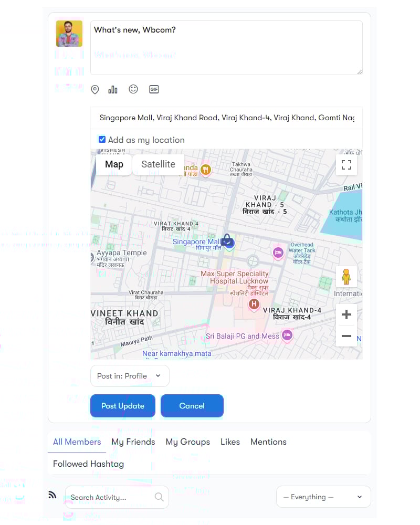Open the emoji picker smiley icon
The width and height of the screenshot is (420, 525).
pyautogui.click(x=133, y=89)
